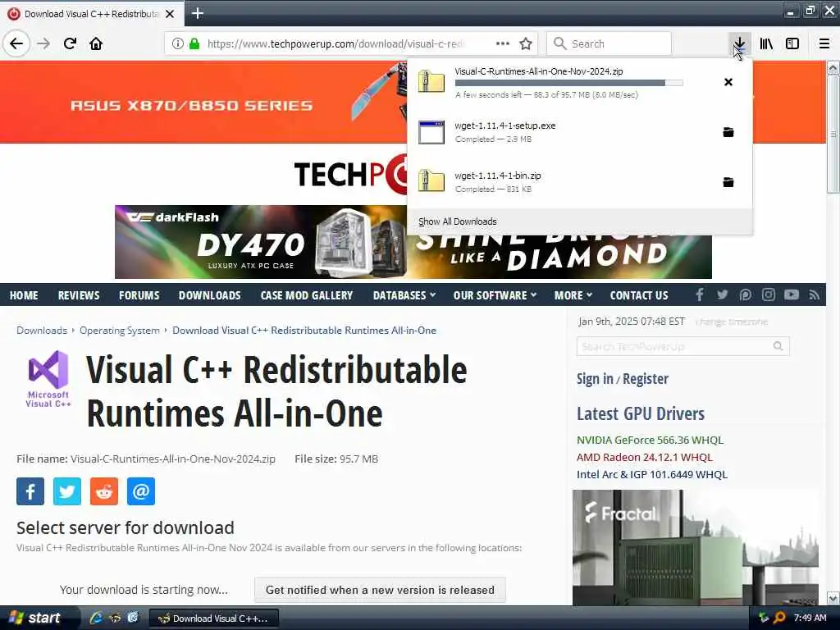
Task: Open page actions three-dots menu
Action: [503, 43]
